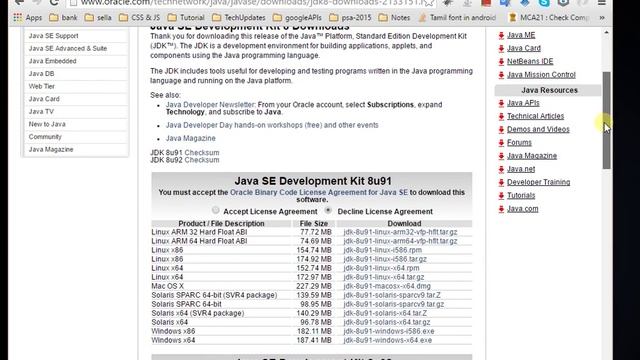
Task: Open the CSS & JS bookmark folder
Action: pyautogui.click(x=140, y=18)
